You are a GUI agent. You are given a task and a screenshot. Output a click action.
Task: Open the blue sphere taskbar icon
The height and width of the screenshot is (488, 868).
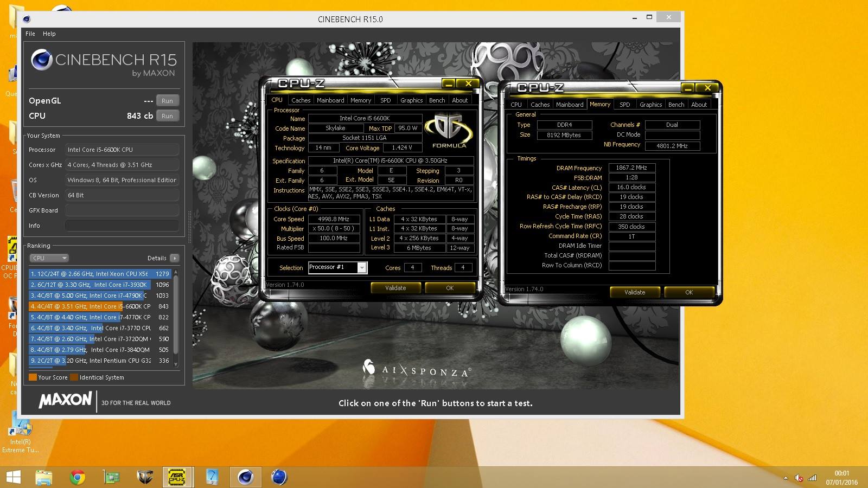point(279,477)
